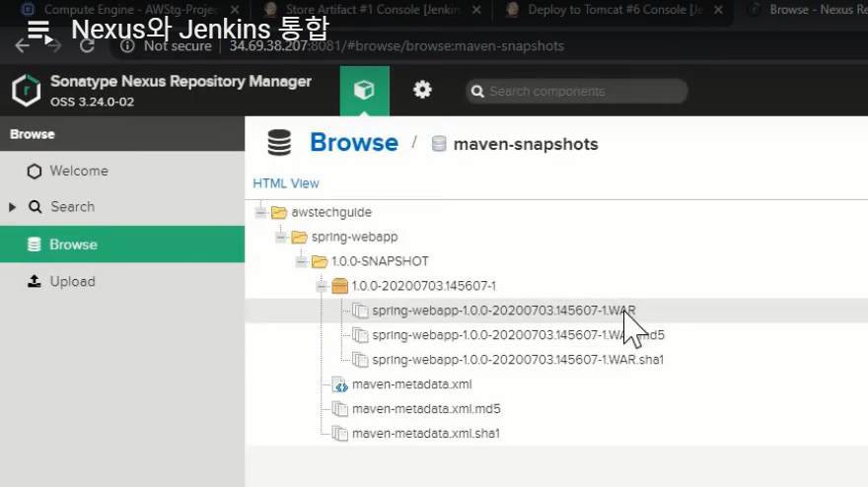Switch to Deploy to Tomcat #6 Console tab
Image resolution: width=868 pixels, height=487 pixels.
pos(615,10)
